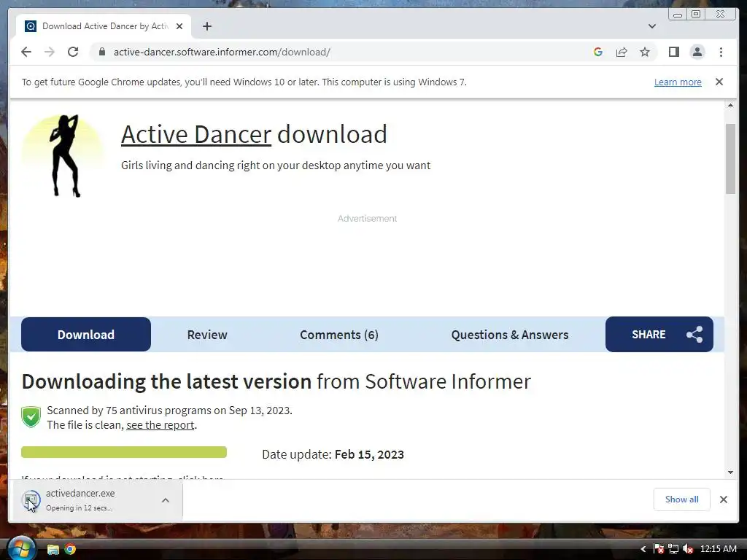Bookmark this page with the star
The height and width of the screenshot is (560, 747).
[x=645, y=52]
